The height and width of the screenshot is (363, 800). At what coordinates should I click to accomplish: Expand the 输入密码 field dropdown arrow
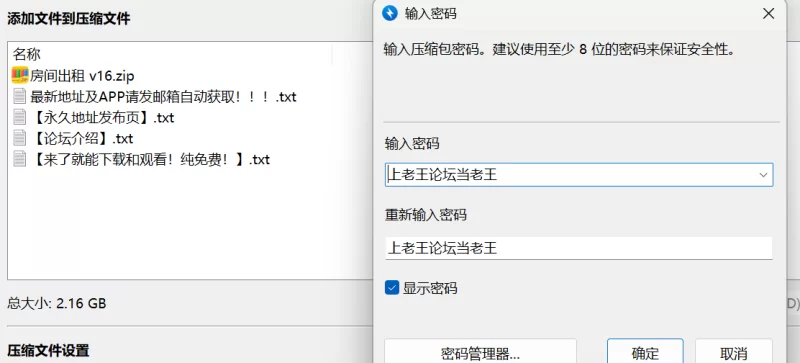tap(763, 175)
